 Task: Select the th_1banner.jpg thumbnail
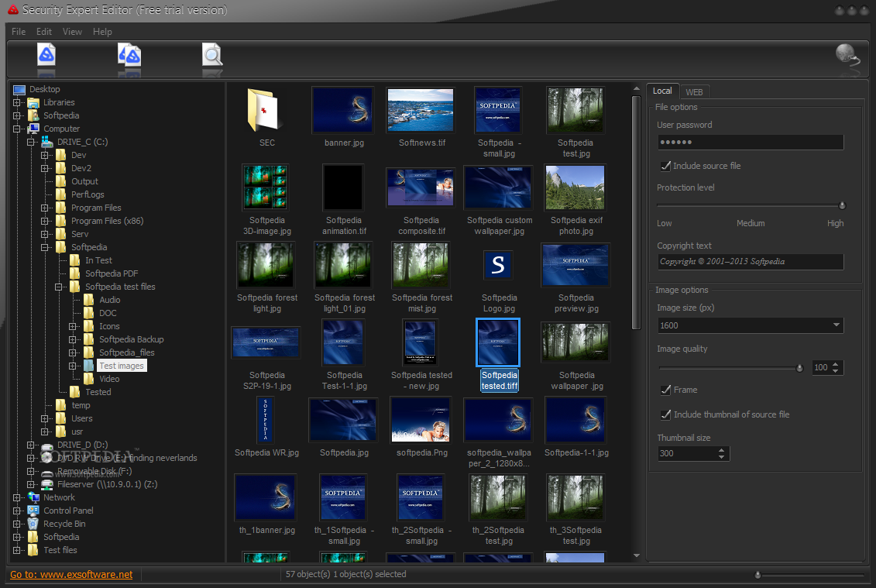(266, 497)
